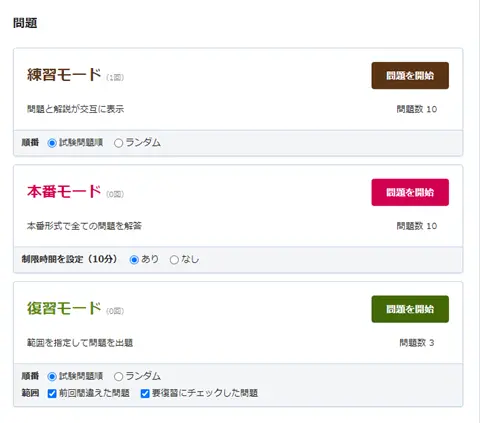Select 試験問題順 order in 練習モード

click(x=52, y=143)
